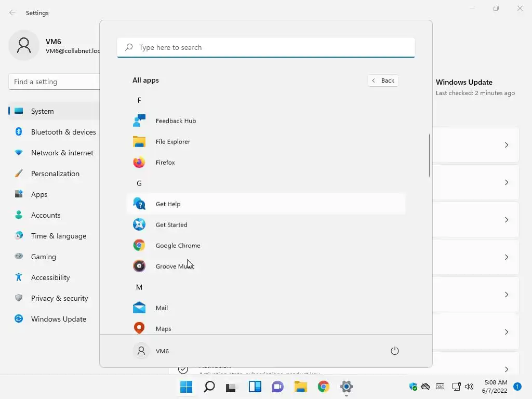Click the VM6 profile avatar in Settings
The height and width of the screenshot is (399, 532).
(x=24, y=45)
